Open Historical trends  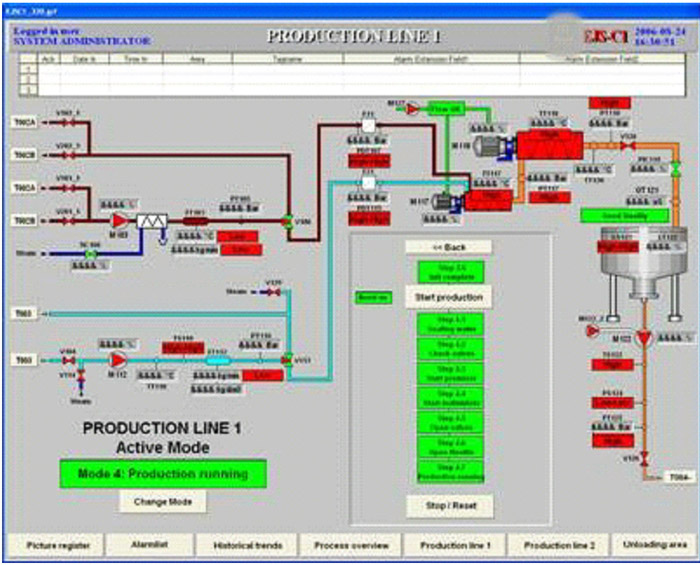248,545
